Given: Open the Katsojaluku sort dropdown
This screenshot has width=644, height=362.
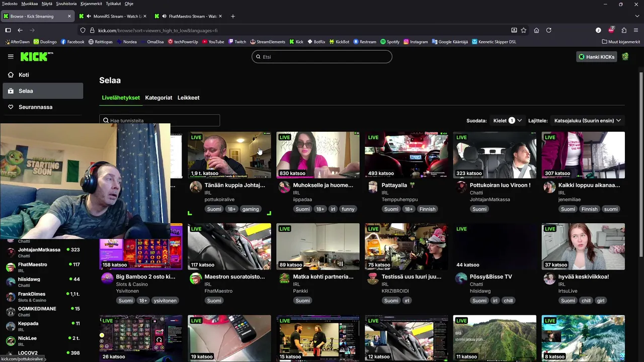Looking at the screenshot, I should [x=588, y=121].
